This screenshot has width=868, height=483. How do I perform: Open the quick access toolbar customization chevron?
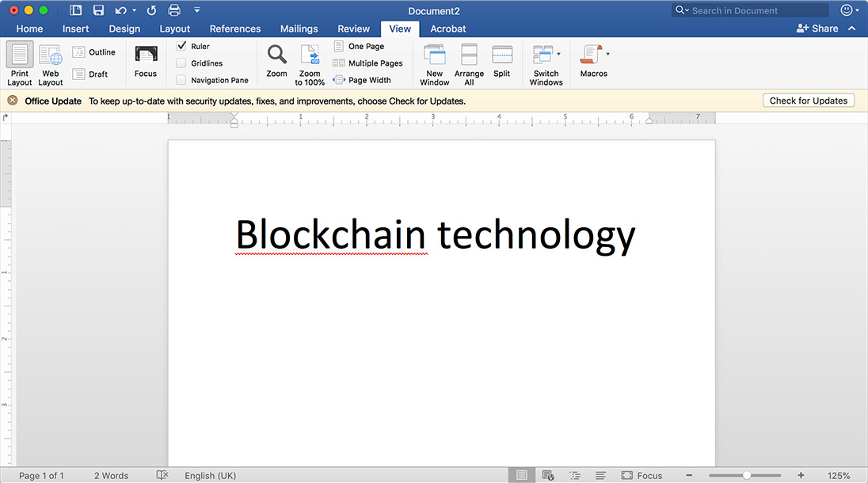(196, 10)
